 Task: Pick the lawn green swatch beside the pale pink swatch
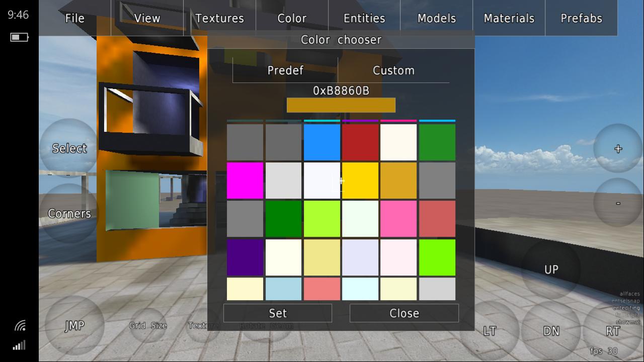pos(437,257)
